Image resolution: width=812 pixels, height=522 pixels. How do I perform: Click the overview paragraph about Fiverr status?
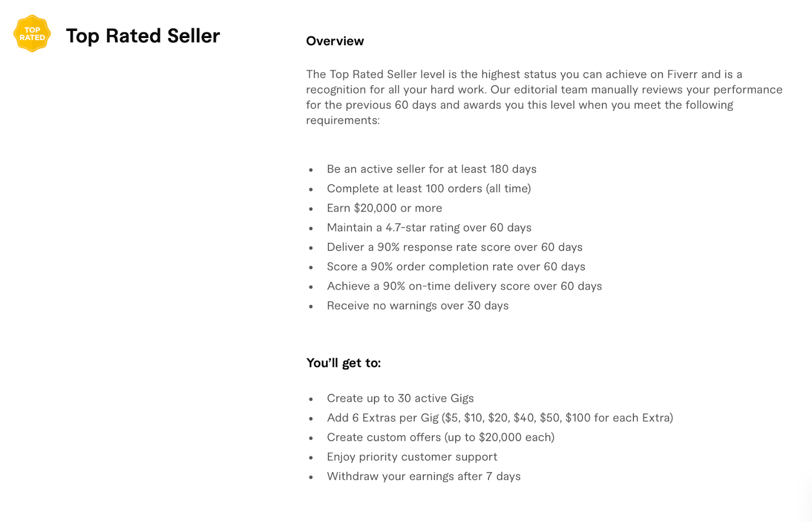coord(544,97)
